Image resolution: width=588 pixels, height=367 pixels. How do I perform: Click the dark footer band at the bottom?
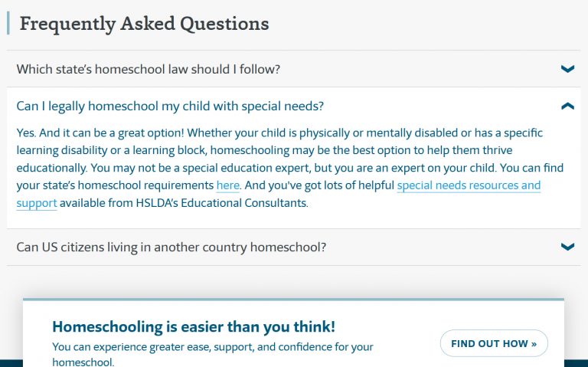click(x=11, y=362)
